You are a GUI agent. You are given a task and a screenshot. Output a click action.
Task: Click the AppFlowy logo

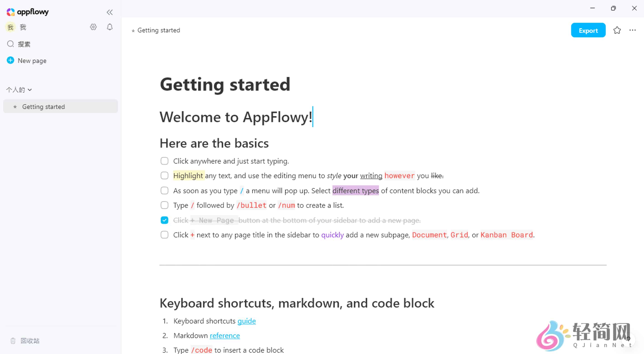pyautogui.click(x=27, y=12)
